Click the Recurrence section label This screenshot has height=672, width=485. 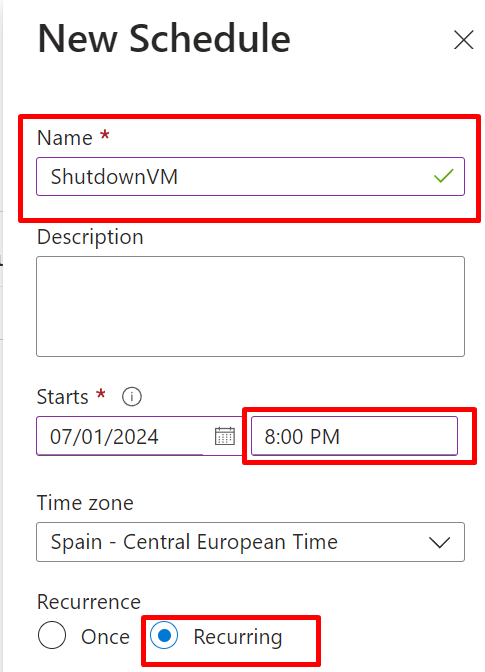tap(89, 602)
